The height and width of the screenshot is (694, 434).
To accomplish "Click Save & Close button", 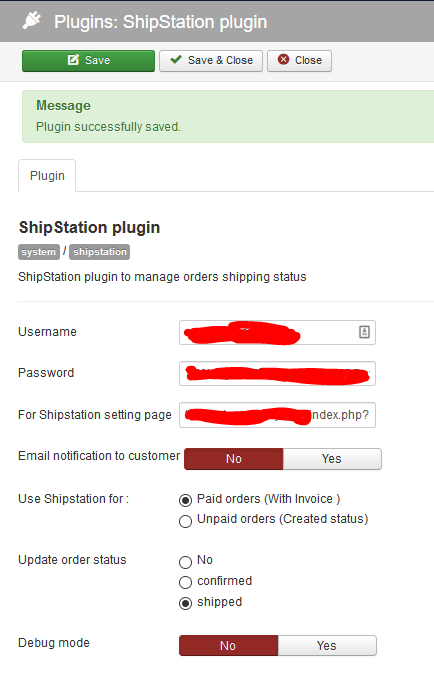I will tap(211, 61).
